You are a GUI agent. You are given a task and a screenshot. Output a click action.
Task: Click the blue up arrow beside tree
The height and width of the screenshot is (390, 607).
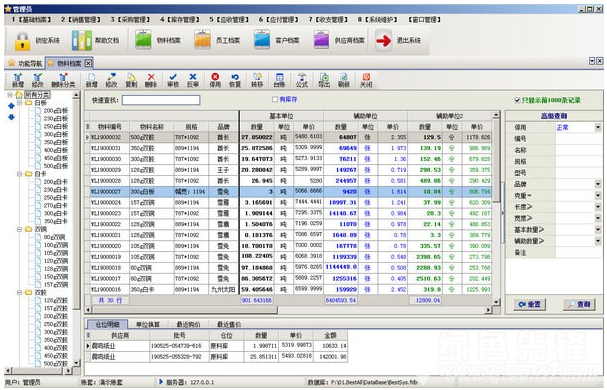pos(11,105)
